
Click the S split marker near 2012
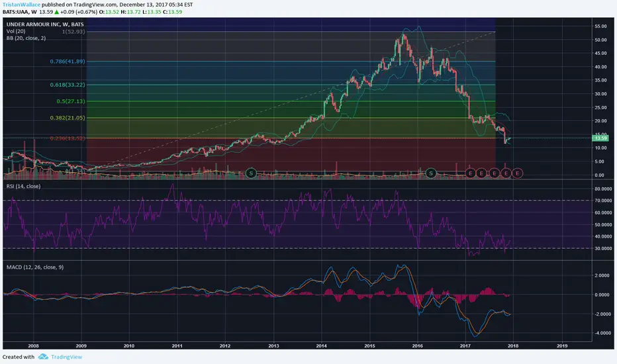[251, 173]
